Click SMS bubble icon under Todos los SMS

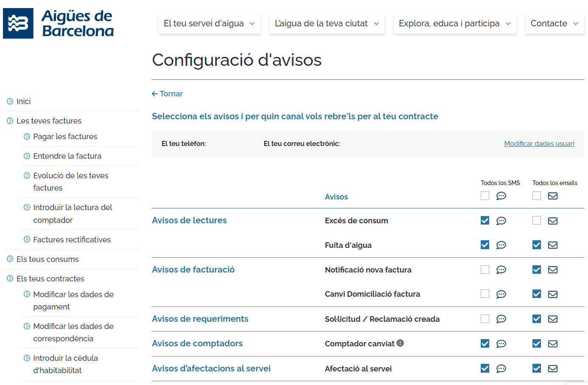point(501,196)
